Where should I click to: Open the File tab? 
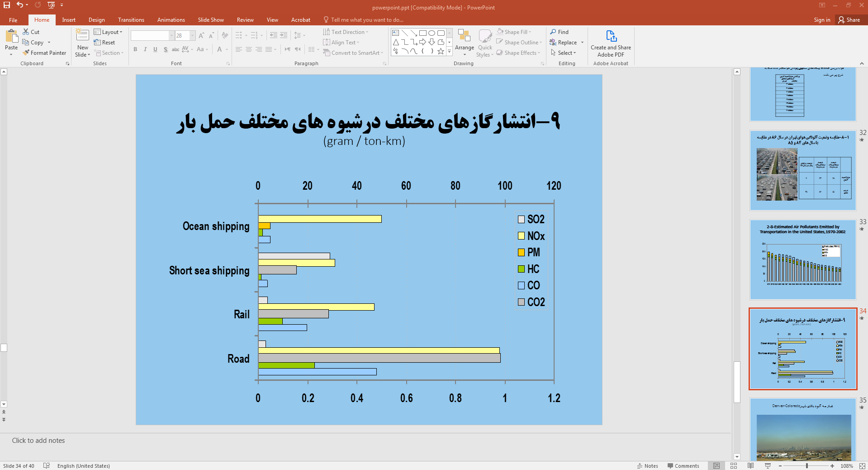pos(13,20)
